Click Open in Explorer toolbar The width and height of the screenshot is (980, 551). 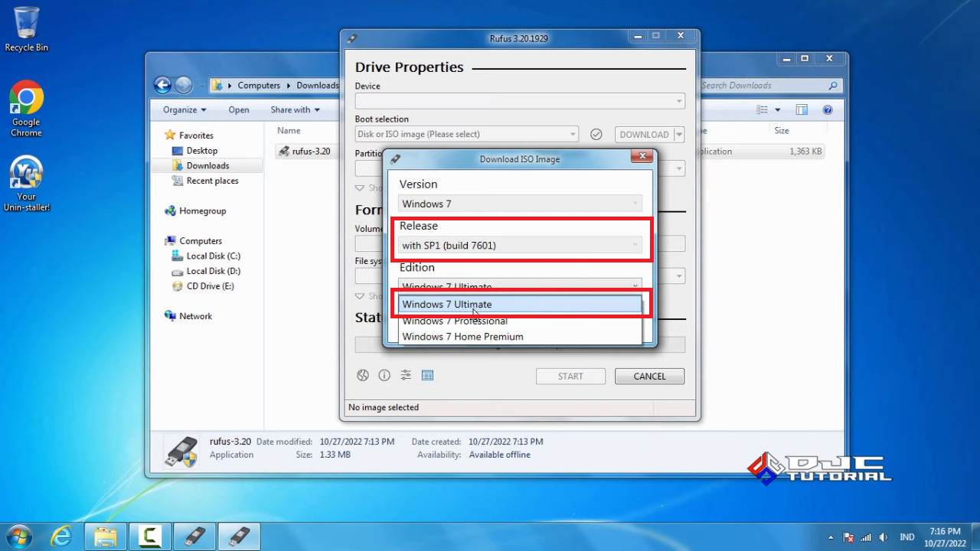(x=239, y=109)
